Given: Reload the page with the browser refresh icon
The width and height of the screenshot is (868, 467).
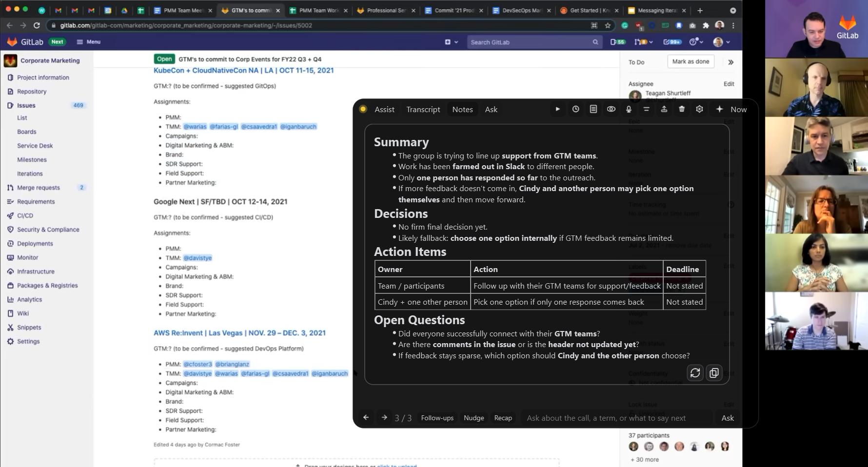Looking at the screenshot, I should click(x=37, y=25).
